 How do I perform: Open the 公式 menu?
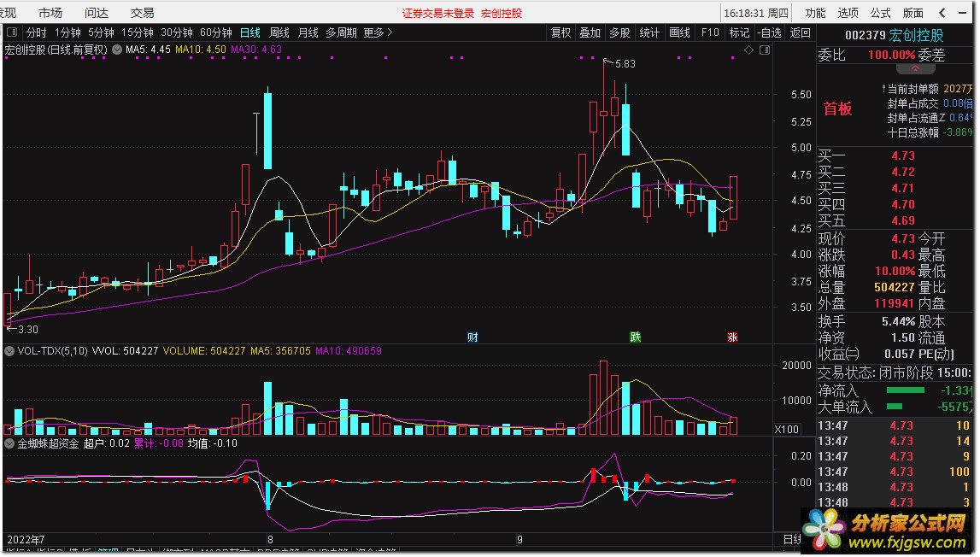tap(880, 13)
